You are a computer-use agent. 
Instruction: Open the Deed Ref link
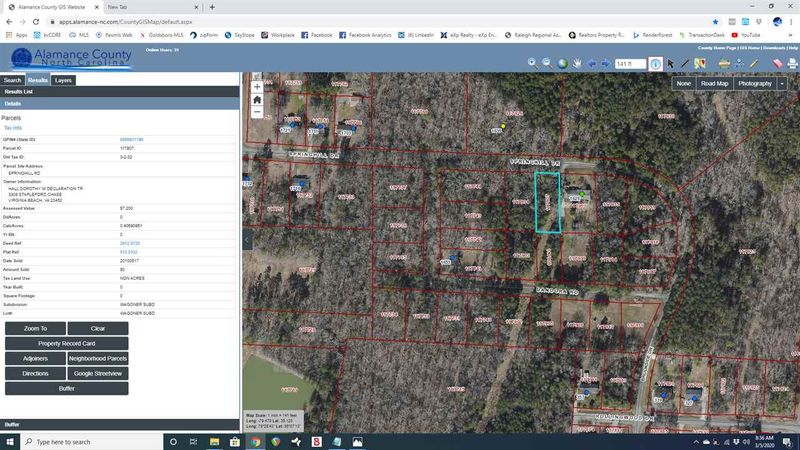(x=130, y=243)
